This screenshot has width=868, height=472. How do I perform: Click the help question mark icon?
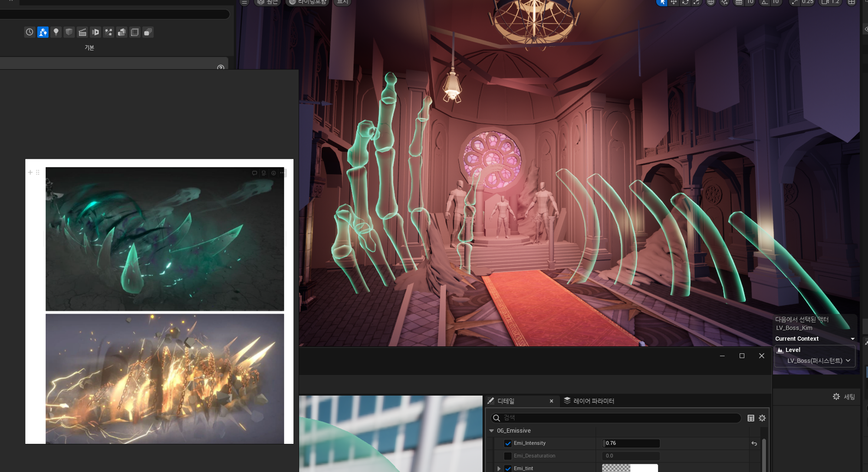click(220, 67)
